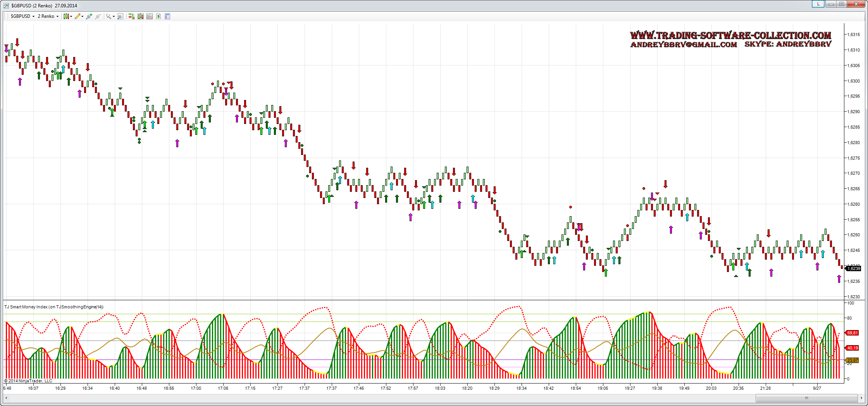Click the L link button in title bar
The height and width of the screenshot is (406, 868).
(x=818, y=4)
